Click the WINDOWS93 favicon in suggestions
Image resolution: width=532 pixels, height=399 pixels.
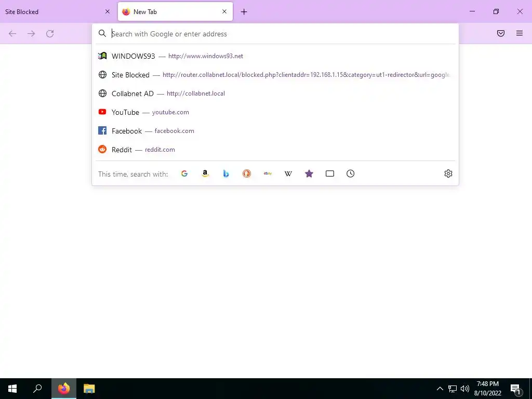click(x=102, y=56)
